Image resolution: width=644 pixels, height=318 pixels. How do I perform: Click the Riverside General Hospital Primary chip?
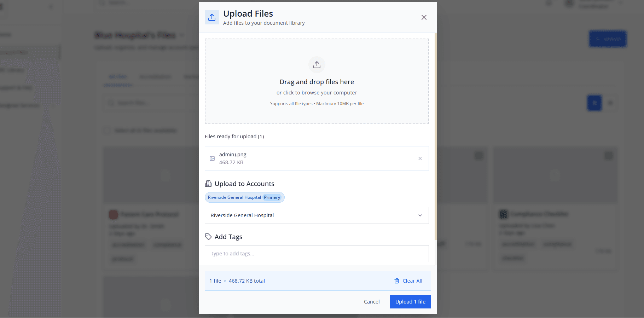point(244,197)
